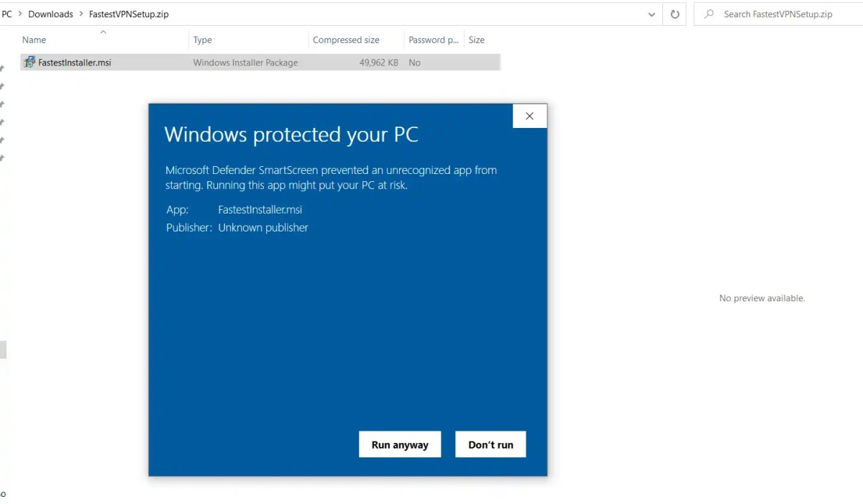Close the Windows protected your PC dialog

(x=530, y=116)
